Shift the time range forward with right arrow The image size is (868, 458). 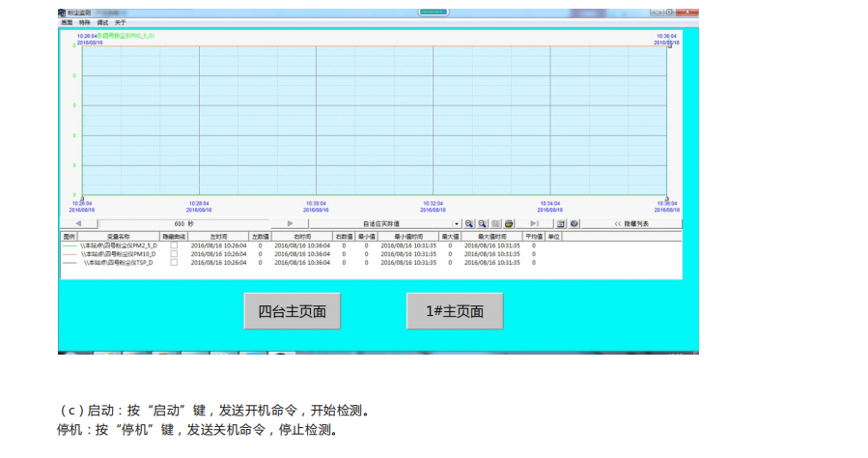point(290,224)
